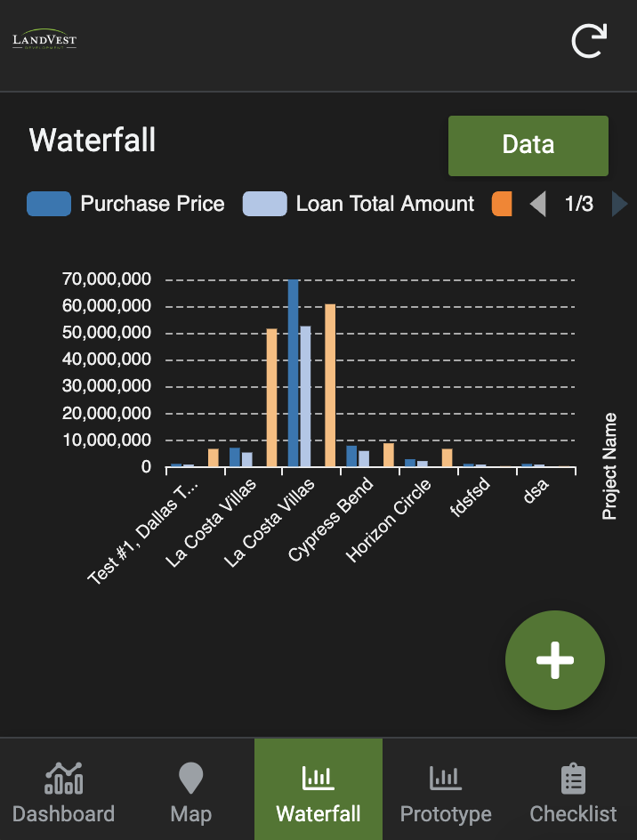Screen dimensions: 637x840
Task: Go to previous legend page arrow
Action: [537, 205]
